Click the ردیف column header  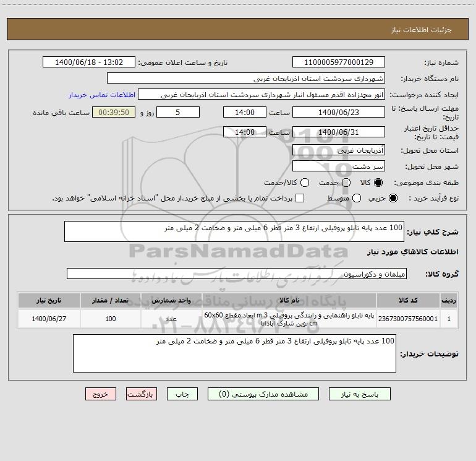click(449, 300)
